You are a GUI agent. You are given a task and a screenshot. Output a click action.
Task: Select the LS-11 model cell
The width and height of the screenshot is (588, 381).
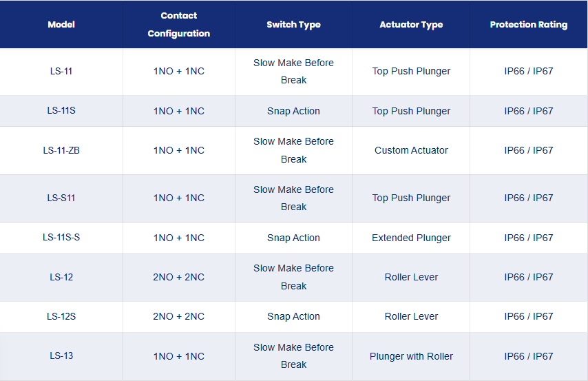point(61,71)
